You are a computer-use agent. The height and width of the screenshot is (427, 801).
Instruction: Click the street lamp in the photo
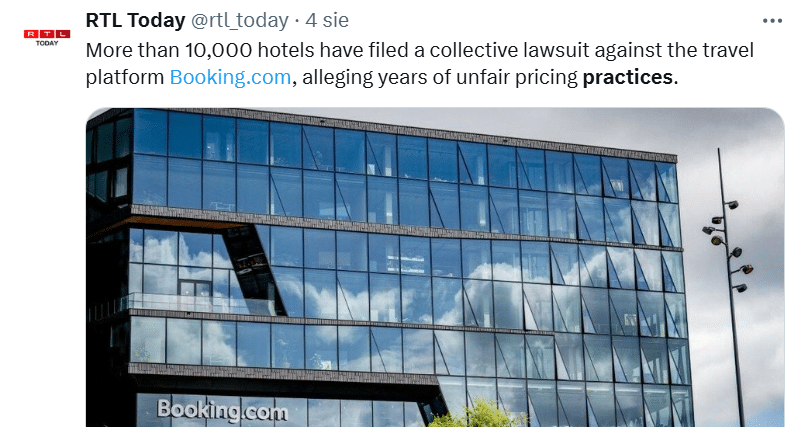tap(729, 250)
